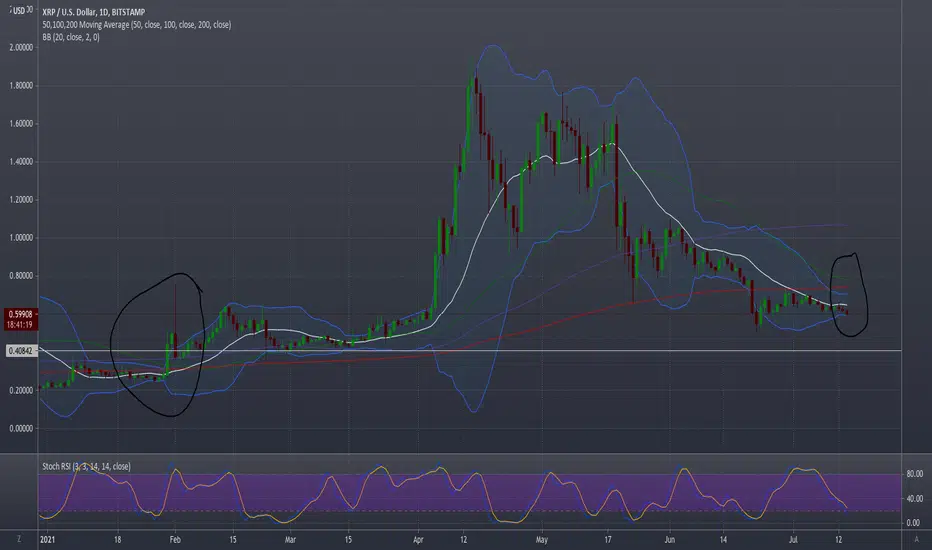Viewport: 932px width, 550px height.
Task: Click the XRP / U.S. Dollar symbol title
Action: pos(93,12)
